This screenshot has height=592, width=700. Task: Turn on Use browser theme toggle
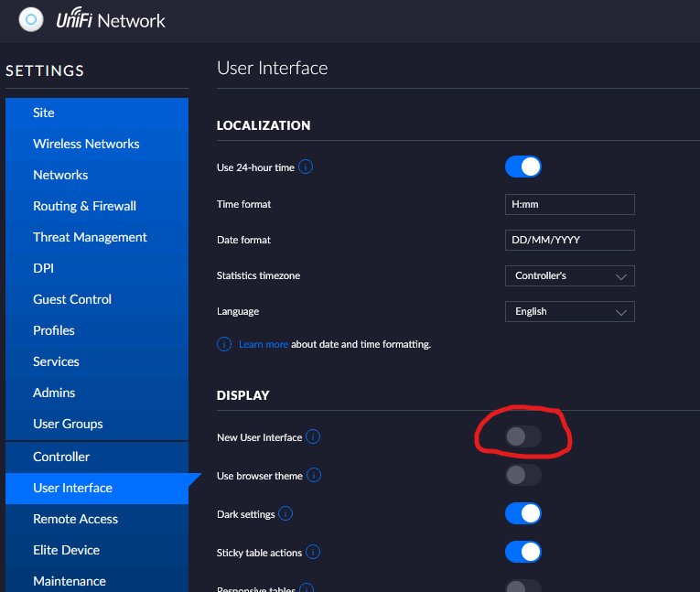coord(523,475)
